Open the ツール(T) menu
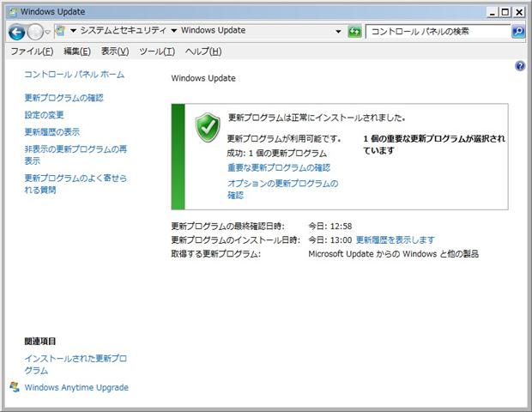Image resolution: width=532 pixels, height=412 pixels. point(157,51)
